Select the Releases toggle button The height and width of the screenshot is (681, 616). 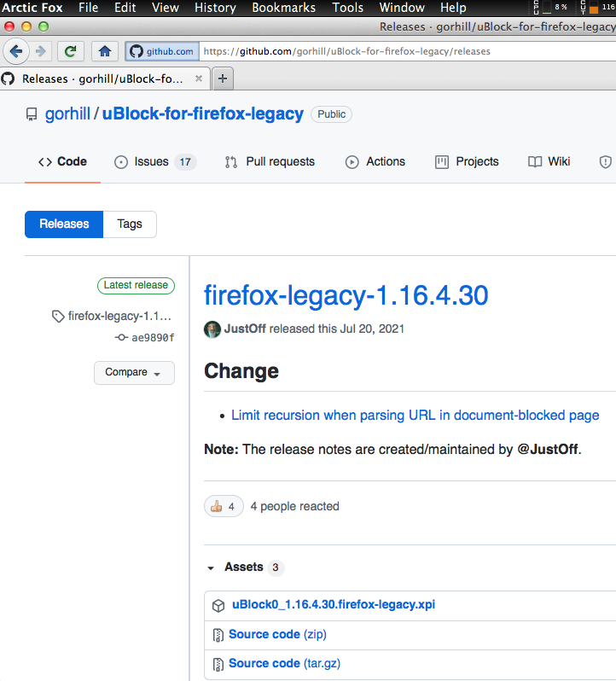point(64,224)
